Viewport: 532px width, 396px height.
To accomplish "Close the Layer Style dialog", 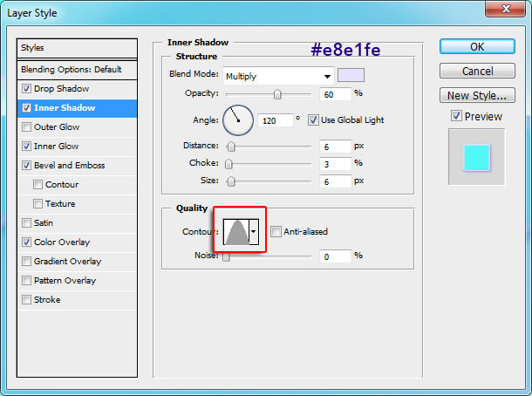I will [x=505, y=8].
